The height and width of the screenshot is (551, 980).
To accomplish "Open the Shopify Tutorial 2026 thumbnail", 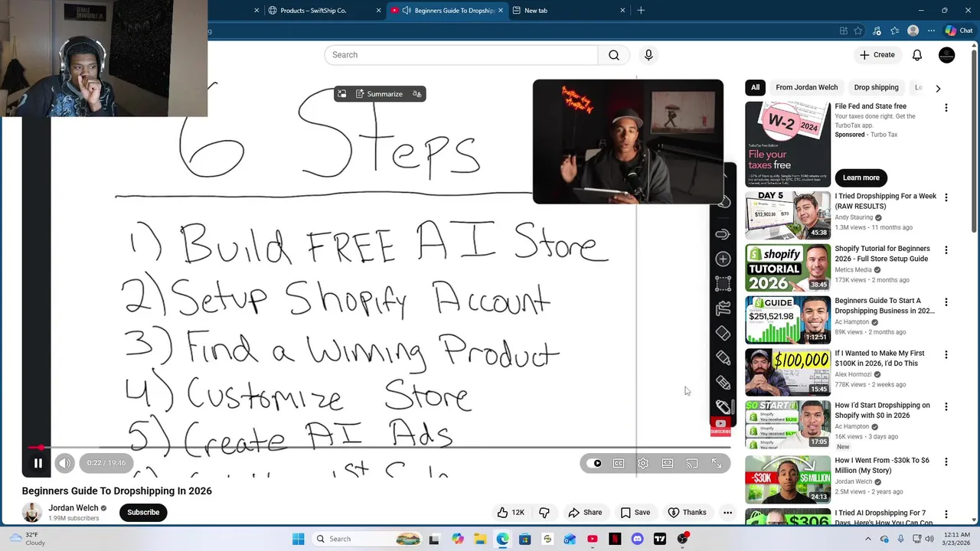I will coord(788,268).
